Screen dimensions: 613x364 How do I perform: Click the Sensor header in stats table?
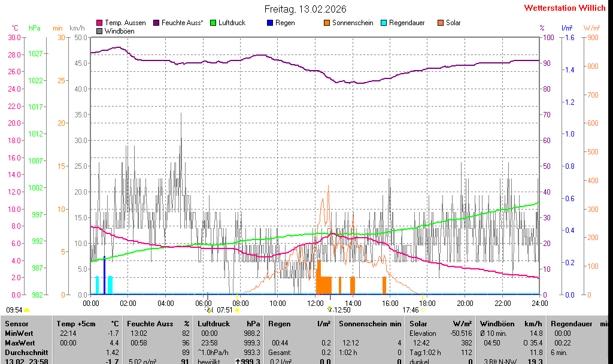click(x=16, y=324)
